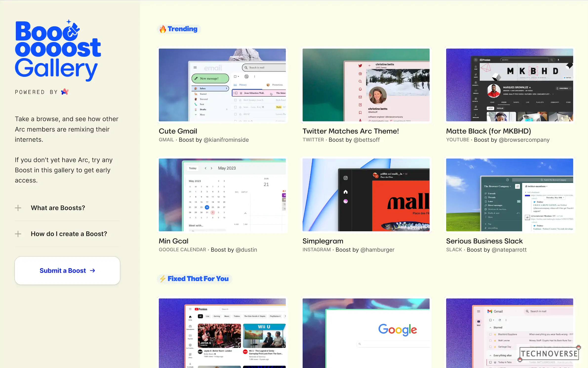Click the Boost by @kianifrominside credit
588x368 pixels.
pos(214,140)
